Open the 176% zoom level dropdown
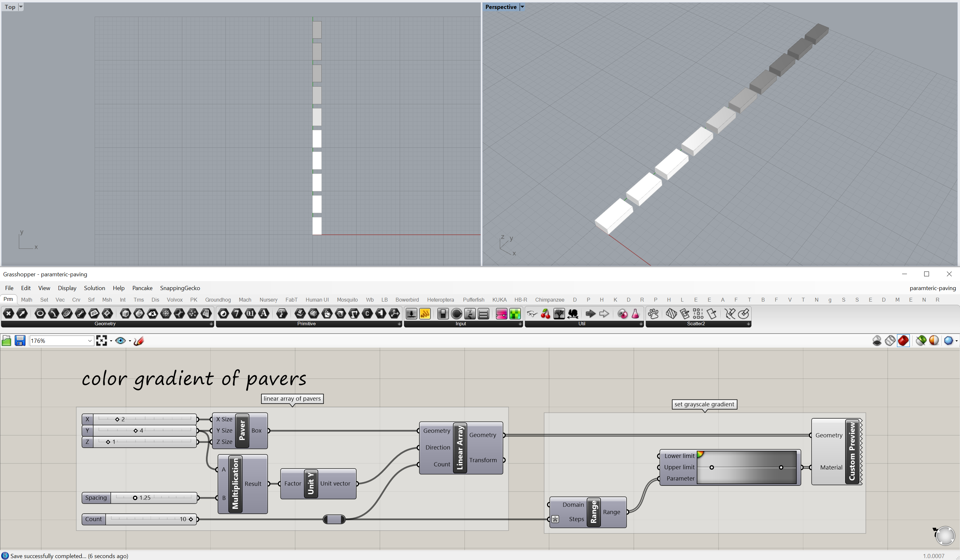The width and height of the screenshot is (960, 560). coord(90,341)
